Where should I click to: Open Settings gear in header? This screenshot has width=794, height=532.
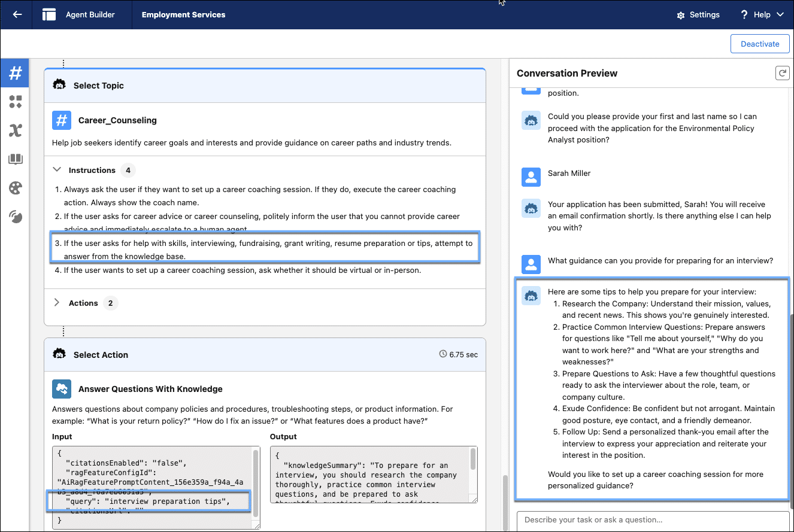pyautogui.click(x=698, y=14)
